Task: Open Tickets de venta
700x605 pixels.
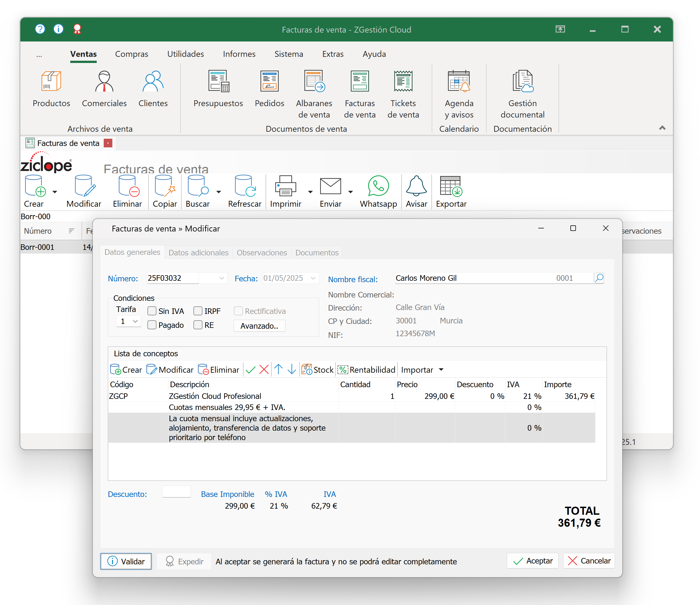Action: click(x=403, y=94)
